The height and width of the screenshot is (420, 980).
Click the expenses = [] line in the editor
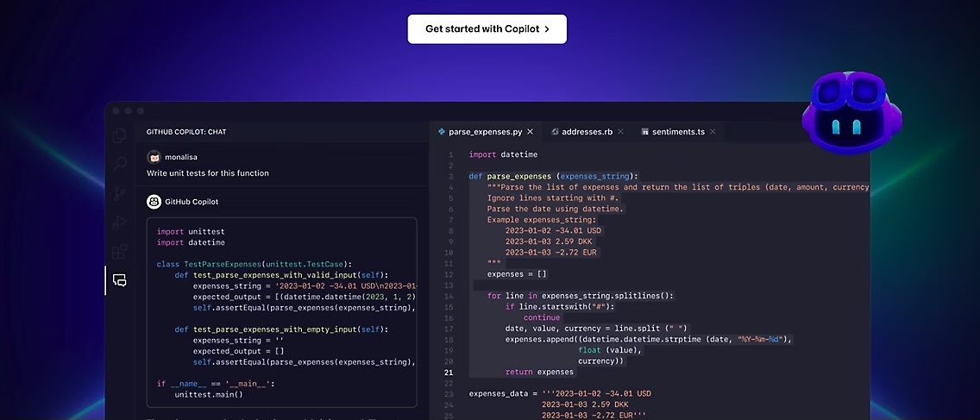pyautogui.click(x=517, y=274)
